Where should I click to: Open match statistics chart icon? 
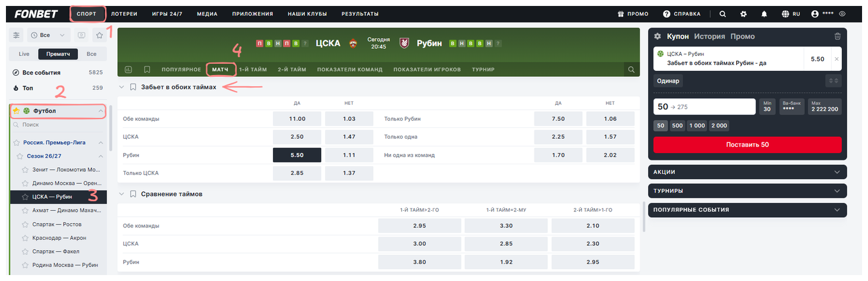pos(128,70)
